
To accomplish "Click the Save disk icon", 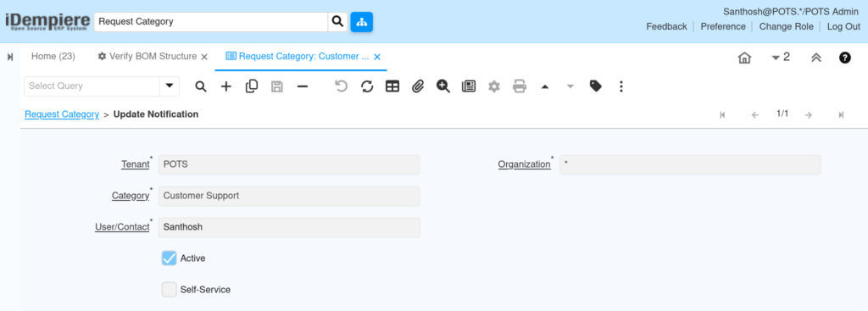I will (x=277, y=86).
